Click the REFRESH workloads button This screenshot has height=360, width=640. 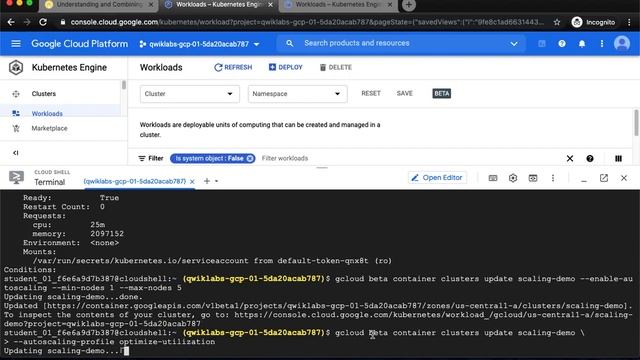click(x=233, y=67)
